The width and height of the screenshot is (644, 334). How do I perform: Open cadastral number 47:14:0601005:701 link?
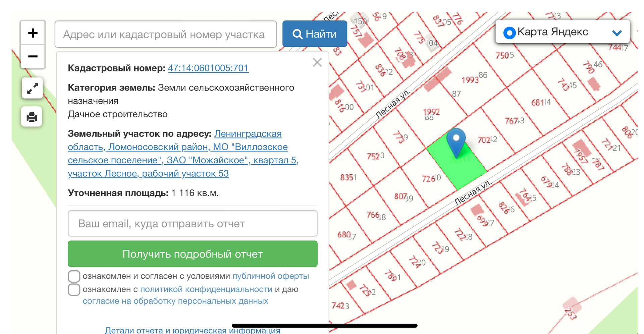208,68
